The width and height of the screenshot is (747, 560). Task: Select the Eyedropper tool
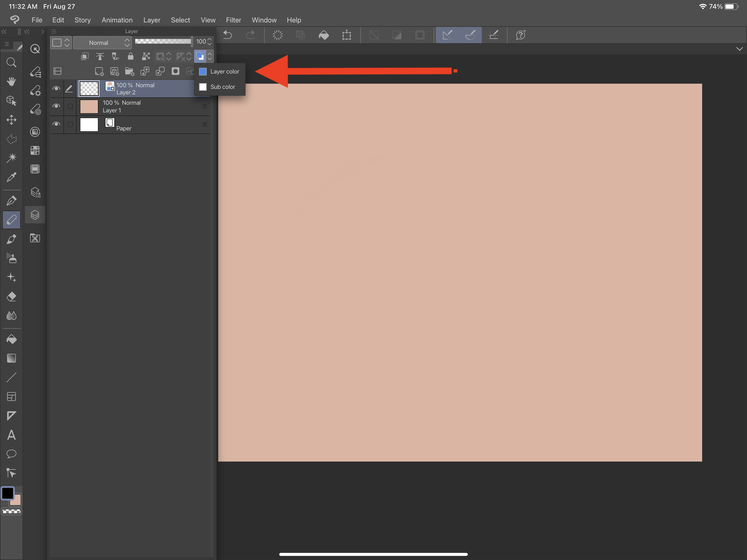[x=11, y=177]
